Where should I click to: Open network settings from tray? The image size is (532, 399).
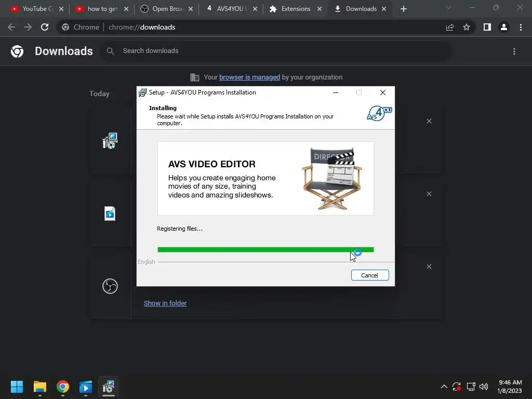[x=471, y=387]
